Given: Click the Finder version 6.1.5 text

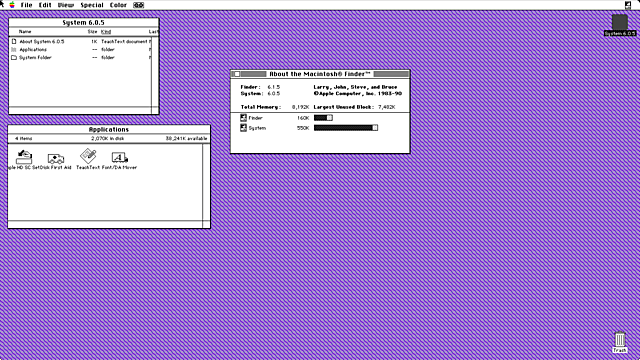Looking at the screenshot, I should 274,87.
